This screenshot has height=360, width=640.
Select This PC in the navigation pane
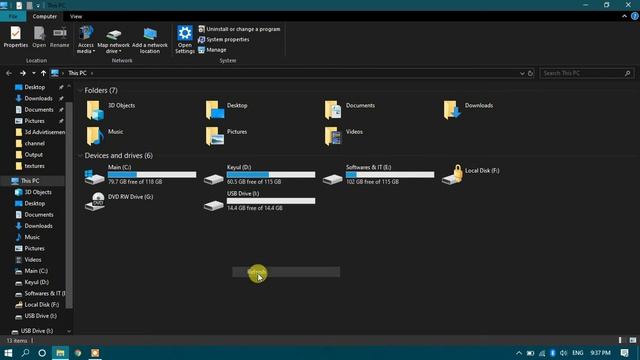click(x=30, y=180)
